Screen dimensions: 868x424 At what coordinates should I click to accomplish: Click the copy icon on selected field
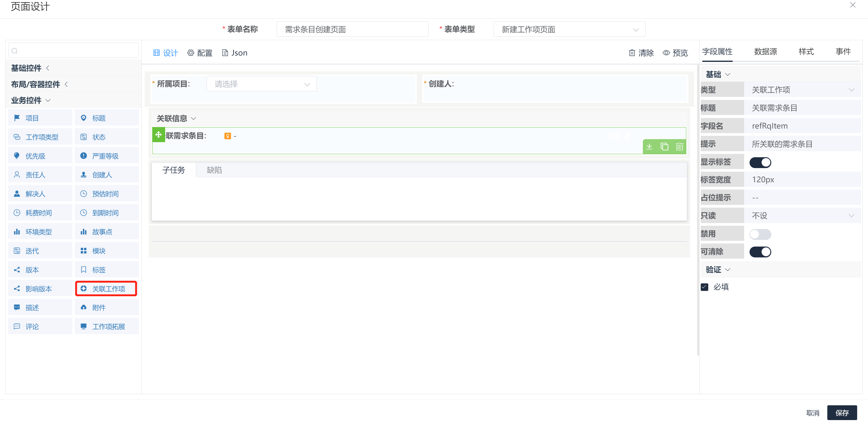[664, 146]
